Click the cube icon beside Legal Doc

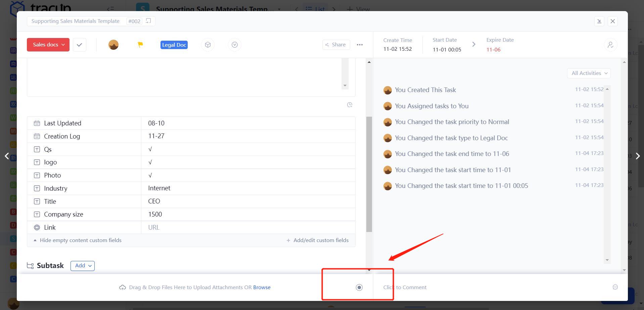coord(208,45)
